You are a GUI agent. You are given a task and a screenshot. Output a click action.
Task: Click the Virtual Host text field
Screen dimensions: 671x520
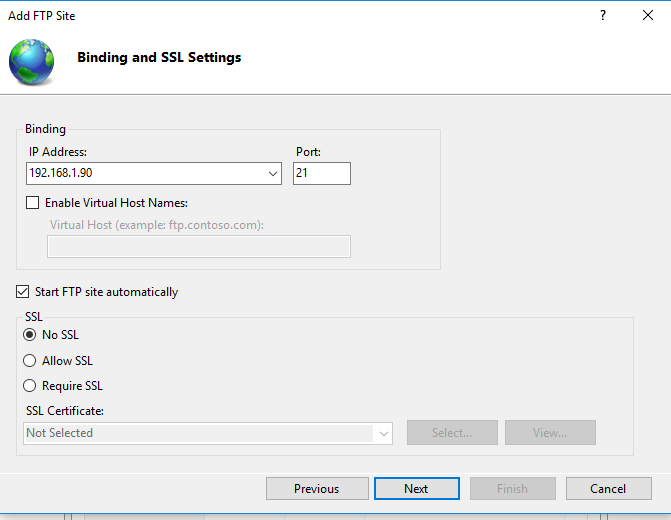click(x=199, y=247)
